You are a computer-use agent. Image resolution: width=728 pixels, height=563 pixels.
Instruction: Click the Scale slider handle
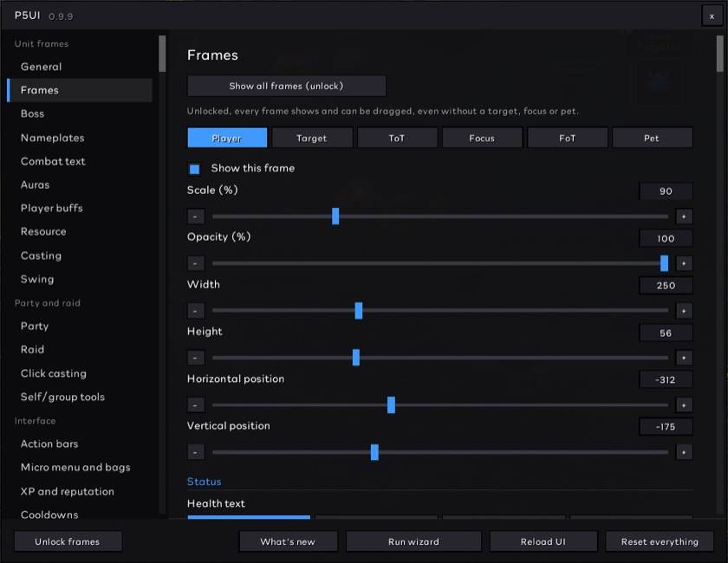point(335,217)
